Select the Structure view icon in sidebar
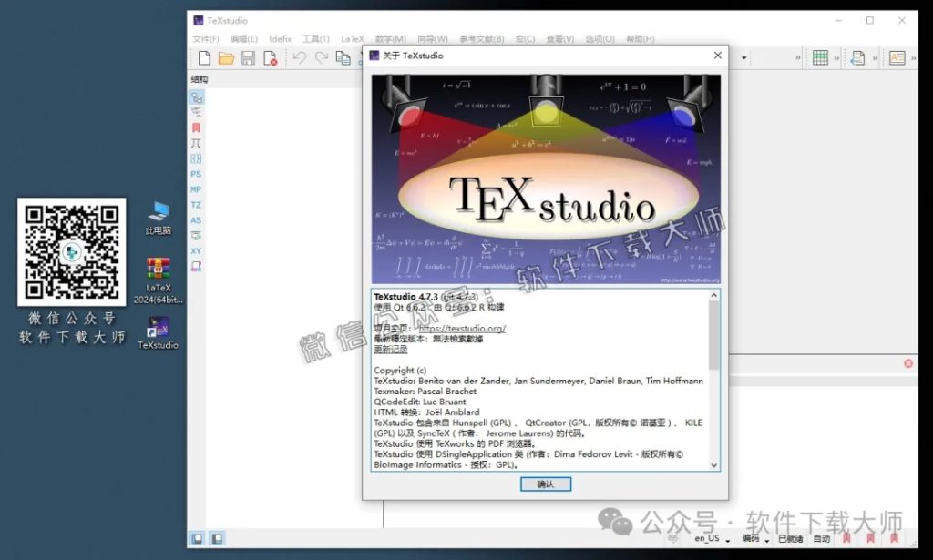The width and height of the screenshot is (933, 560). point(196,97)
